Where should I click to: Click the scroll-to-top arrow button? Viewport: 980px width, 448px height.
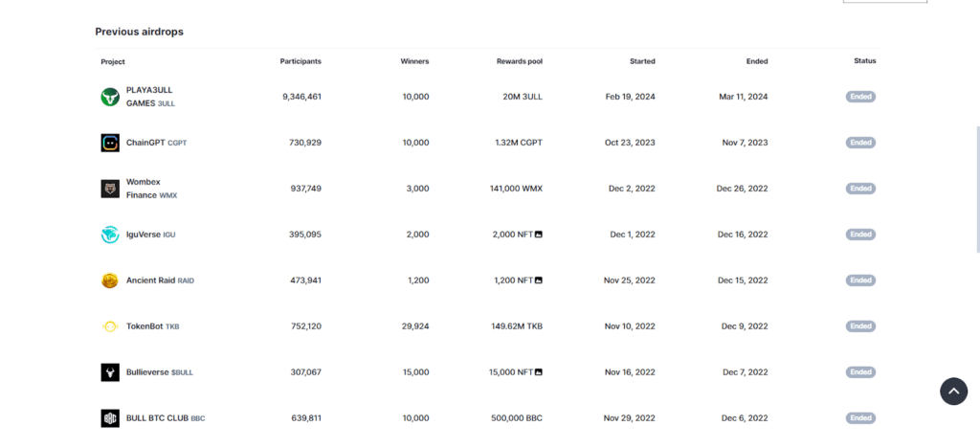coord(953,392)
